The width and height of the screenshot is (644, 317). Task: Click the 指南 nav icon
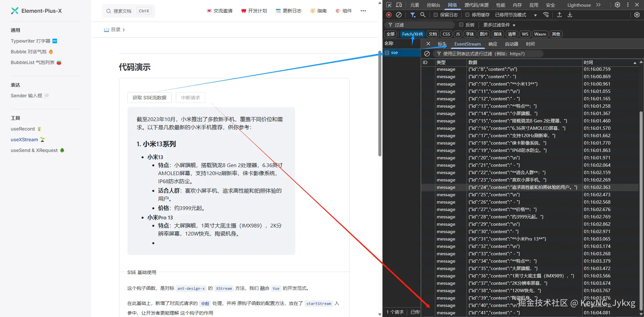pos(313,11)
